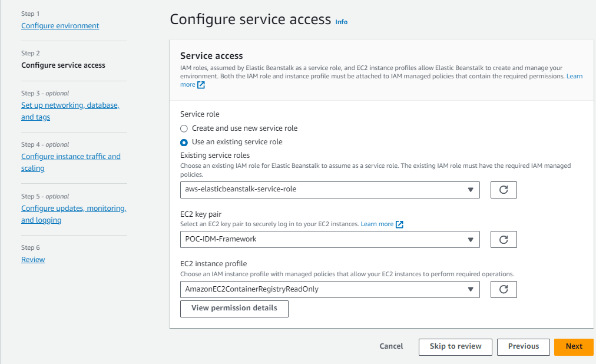
Task: Refresh the EC2 instance profile list
Action: pyautogui.click(x=504, y=290)
